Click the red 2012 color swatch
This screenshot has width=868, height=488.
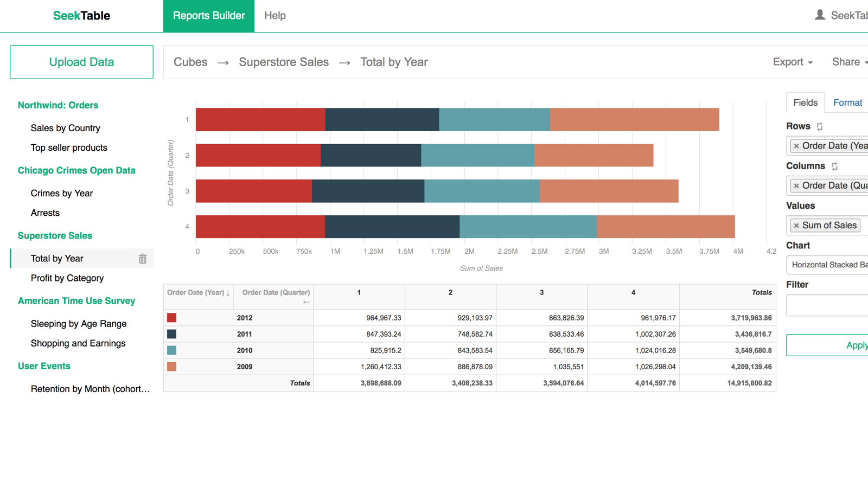tap(171, 317)
